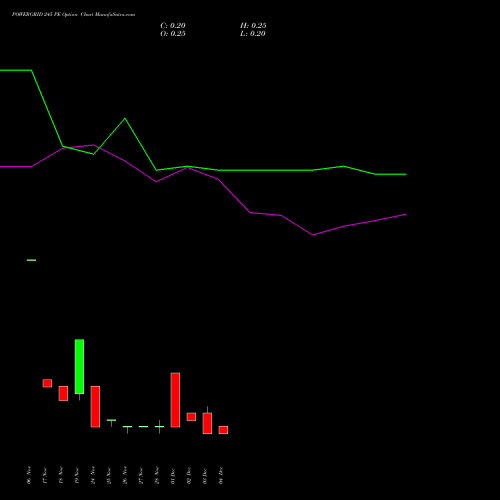Select the low value L: 0.20
This screenshot has width=500, height=500.
[253, 34]
